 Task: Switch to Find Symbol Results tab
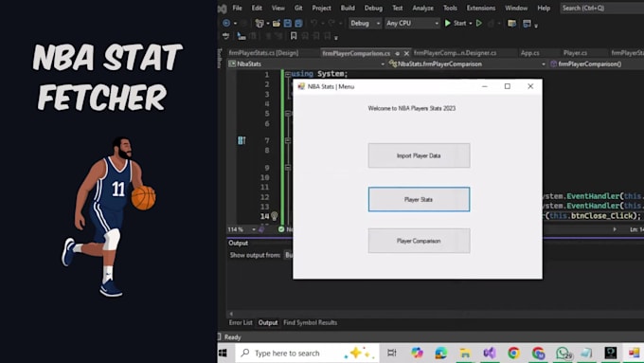(x=310, y=322)
